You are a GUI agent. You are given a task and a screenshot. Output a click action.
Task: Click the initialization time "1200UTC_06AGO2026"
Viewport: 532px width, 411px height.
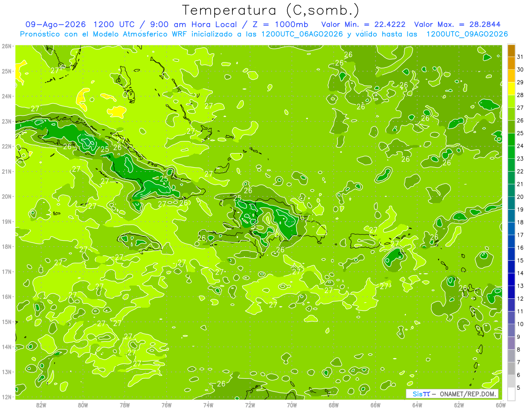302,34
